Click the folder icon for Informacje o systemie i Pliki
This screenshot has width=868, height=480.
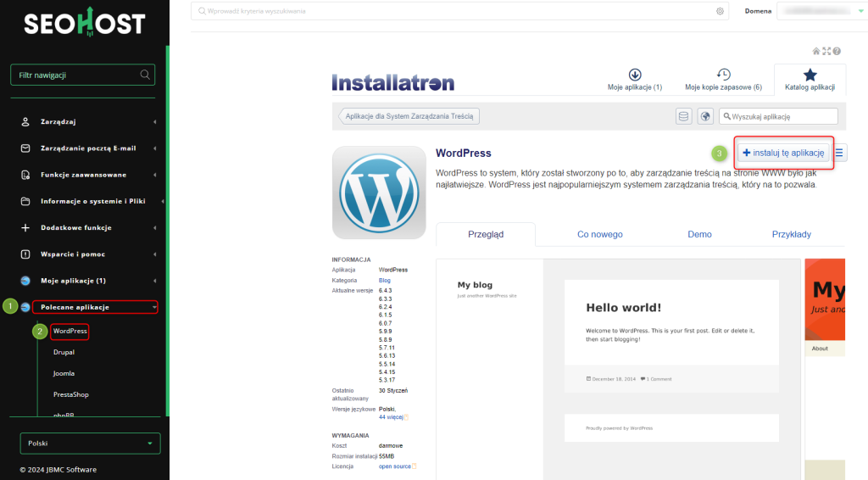click(25, 201)
